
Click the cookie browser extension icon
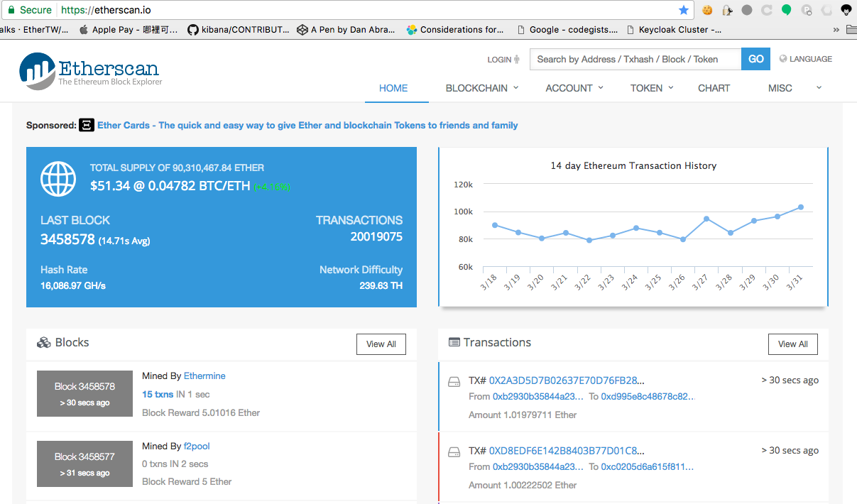707,10
